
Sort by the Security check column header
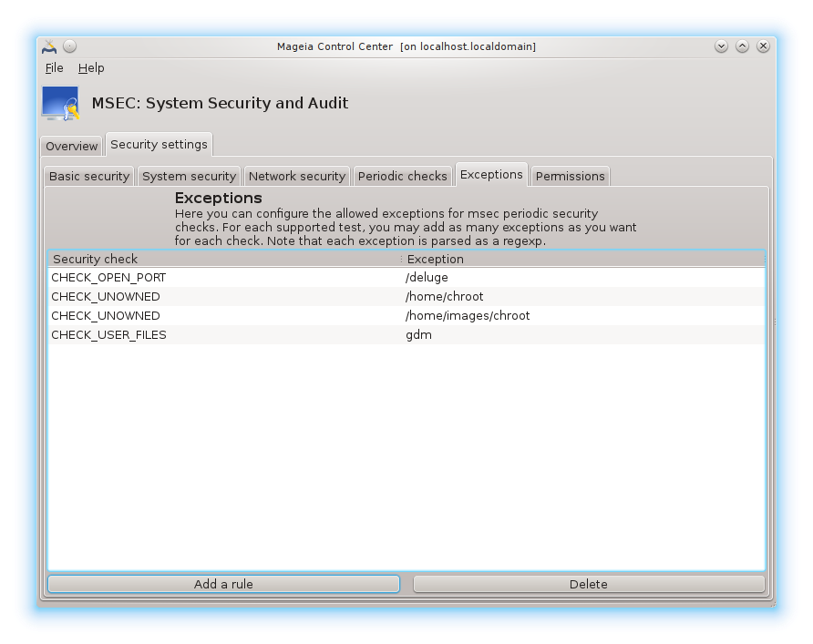tap(223, 260)
